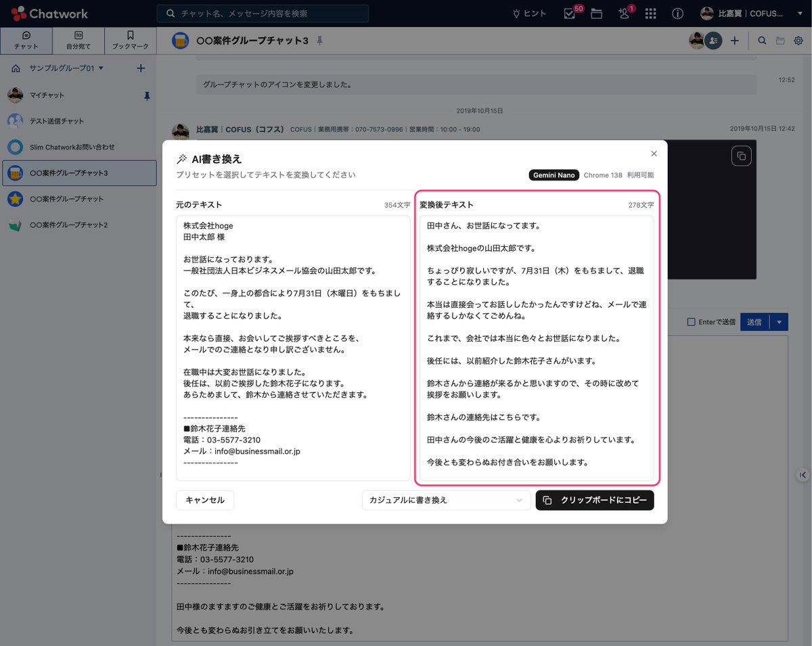This screenshot has width=812, height=646.
Task: Open the カジュアルに書き換え preset dropdown
Action: (x=445, y=500)
